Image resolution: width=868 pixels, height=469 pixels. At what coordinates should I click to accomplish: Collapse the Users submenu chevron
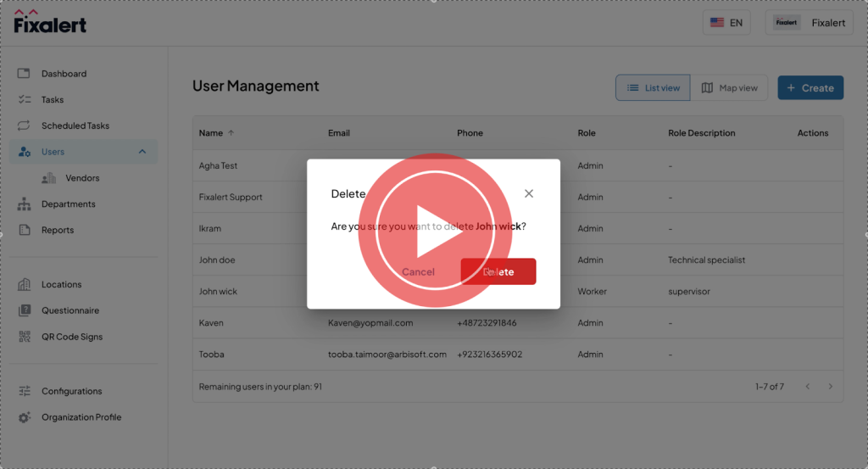pyautogui.click(x=142, y=152)
